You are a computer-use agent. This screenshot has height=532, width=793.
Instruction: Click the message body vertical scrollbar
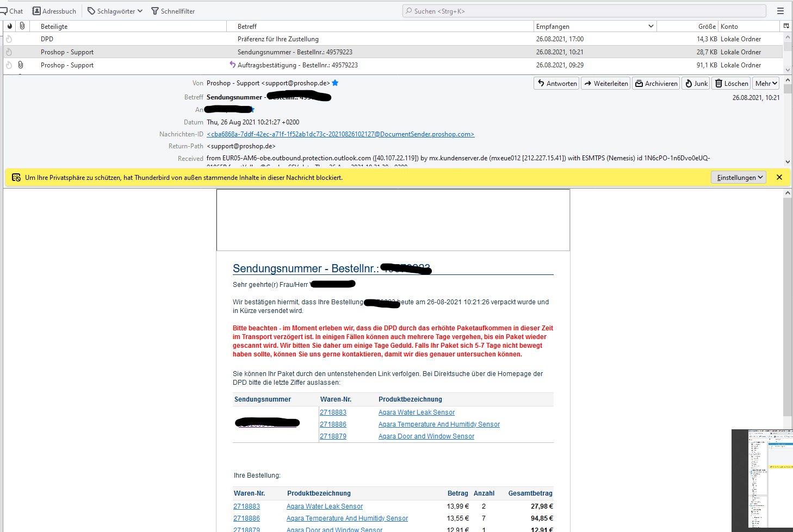coord(788,306)
